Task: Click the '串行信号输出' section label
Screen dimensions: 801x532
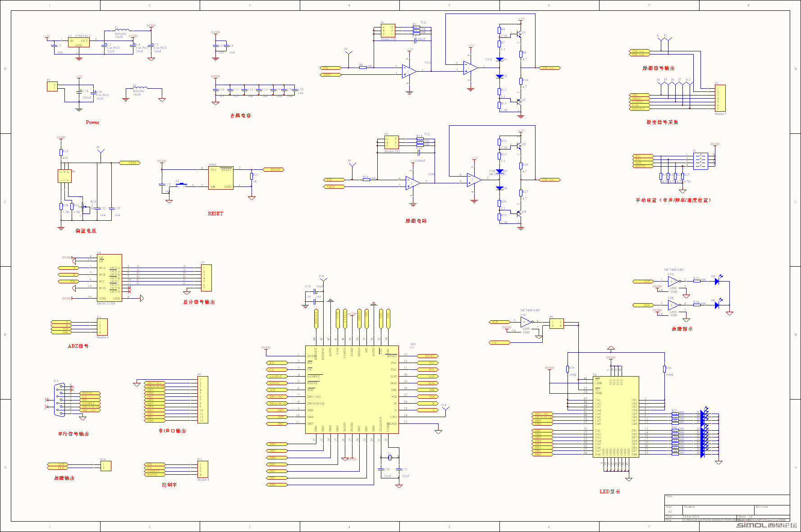Action: click(x=73, y=434)
